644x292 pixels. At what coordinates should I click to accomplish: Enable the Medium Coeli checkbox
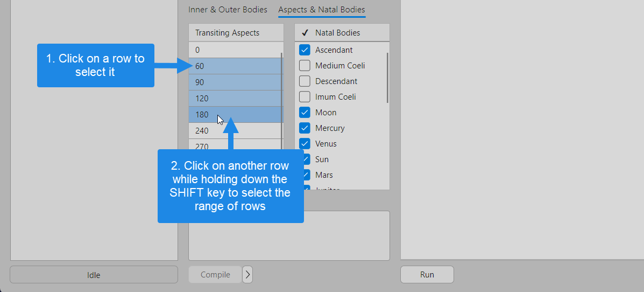click(305, 66)
